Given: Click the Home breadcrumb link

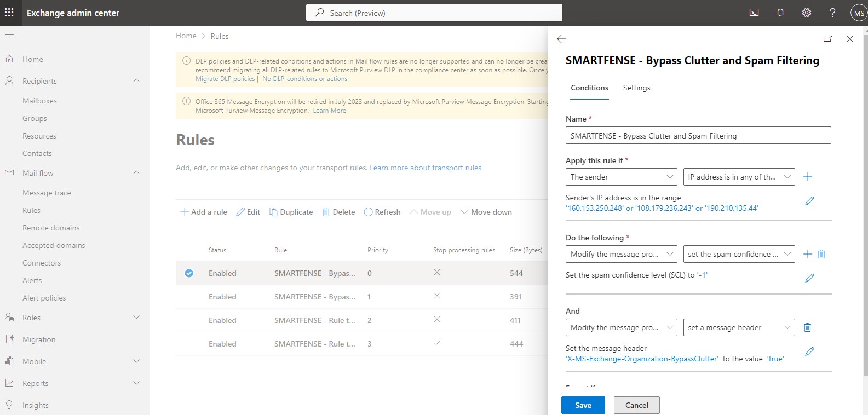Looking at the screenshot, I should point(186,36).
